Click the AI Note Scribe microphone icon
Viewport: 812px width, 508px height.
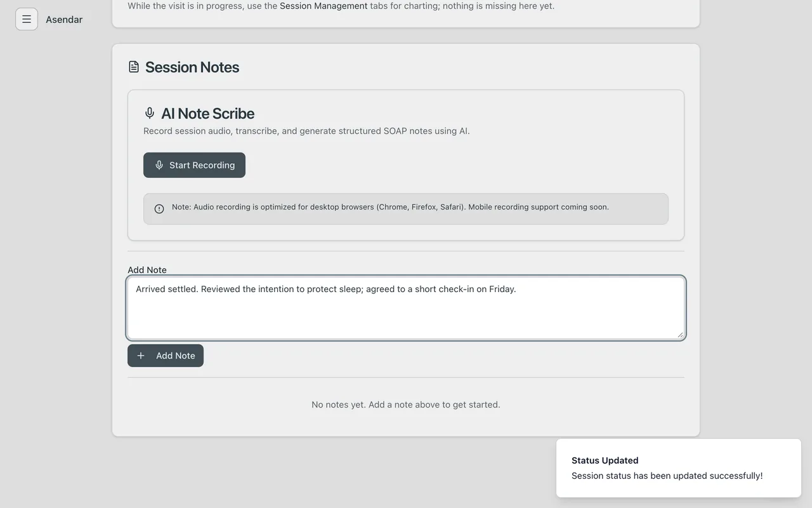pos(150,113)
